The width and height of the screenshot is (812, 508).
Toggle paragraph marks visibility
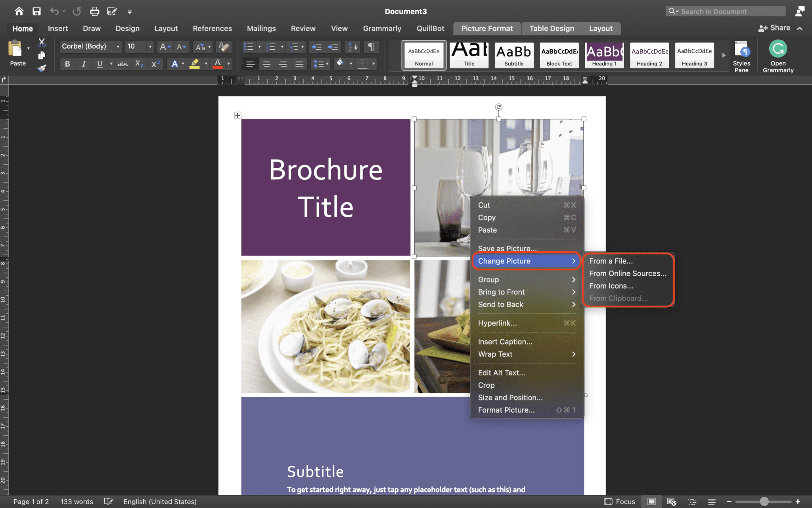(371, 47)
